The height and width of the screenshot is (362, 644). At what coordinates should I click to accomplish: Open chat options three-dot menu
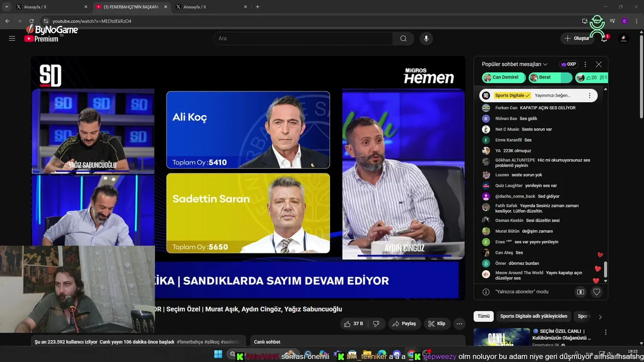585,64
